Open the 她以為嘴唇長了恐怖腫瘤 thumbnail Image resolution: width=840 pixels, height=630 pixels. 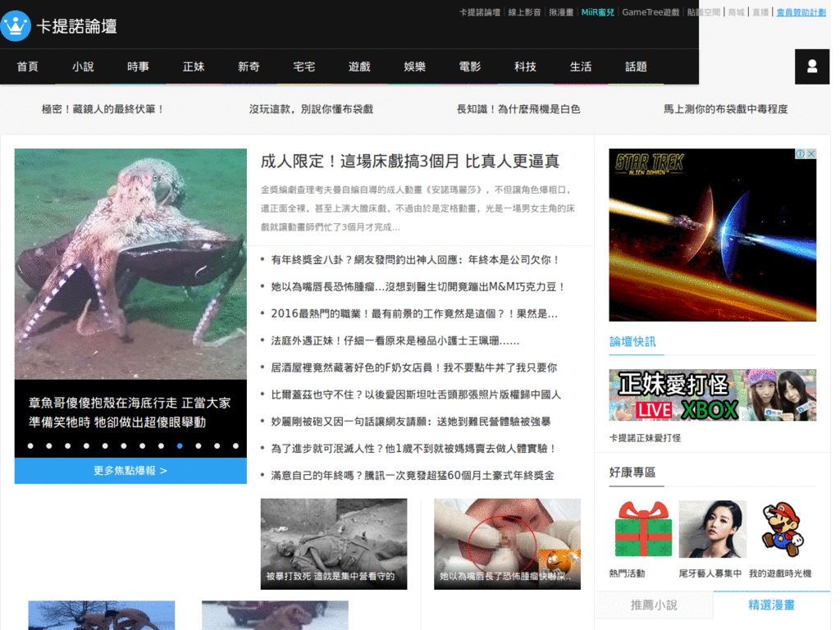507,544
